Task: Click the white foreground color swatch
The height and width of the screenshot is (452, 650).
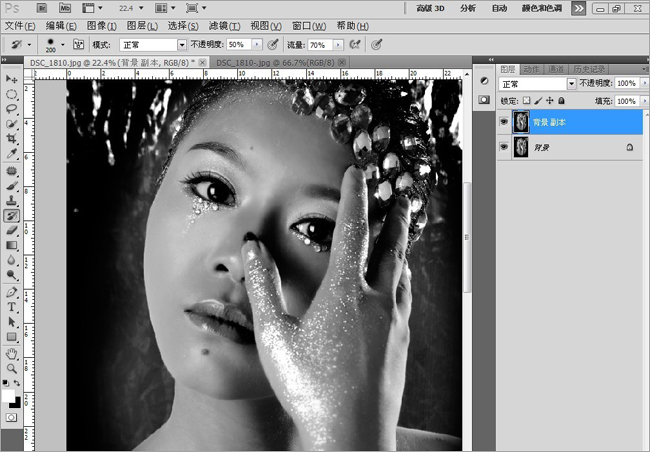Action: (x=7, y=394)
